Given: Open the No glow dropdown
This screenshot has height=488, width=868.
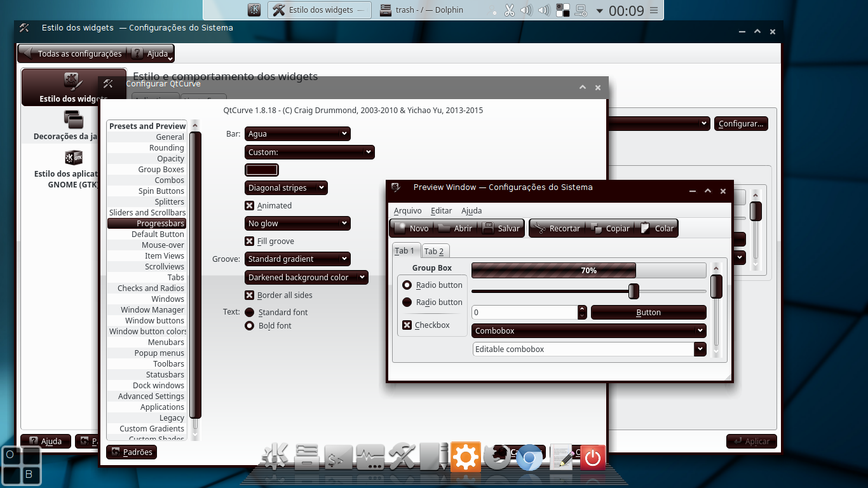Looking at the screenshot, I should point(297,223).
